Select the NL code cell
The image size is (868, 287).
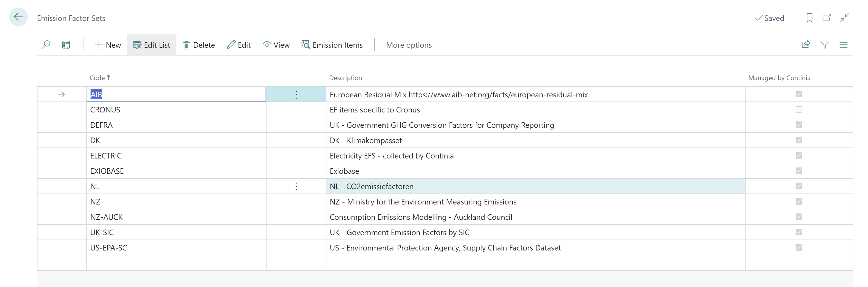(x=176, y=186)
